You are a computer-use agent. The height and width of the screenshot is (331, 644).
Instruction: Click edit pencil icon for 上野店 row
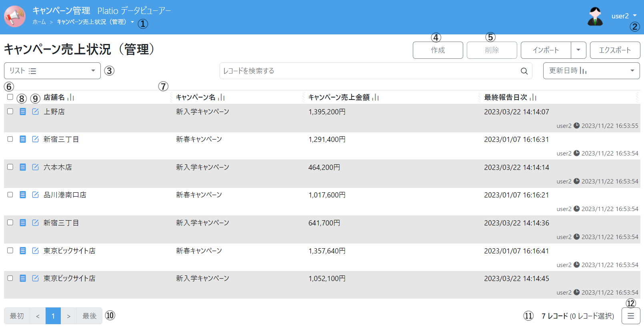click(36, 112)
